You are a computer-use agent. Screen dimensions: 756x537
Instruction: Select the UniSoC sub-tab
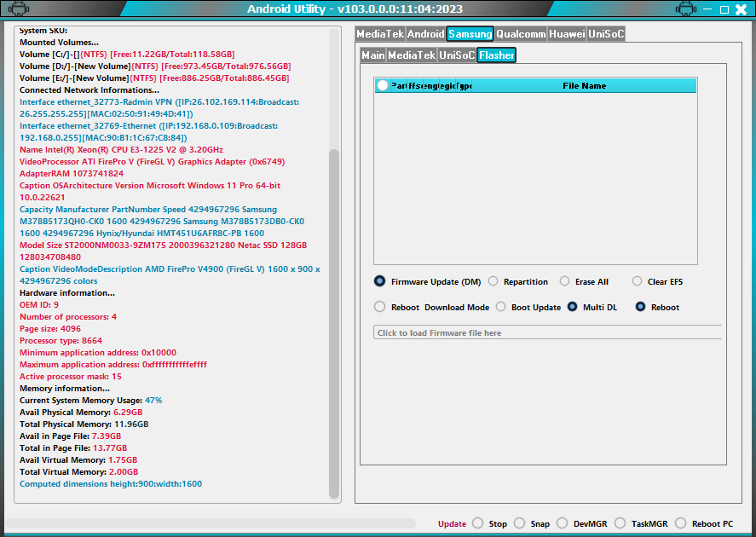pos(456,55)
